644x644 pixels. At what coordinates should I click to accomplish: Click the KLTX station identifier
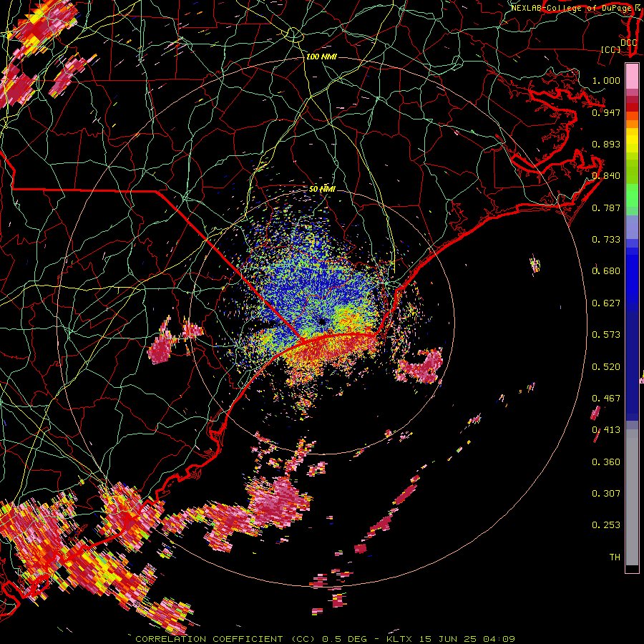tap(400, 639)
